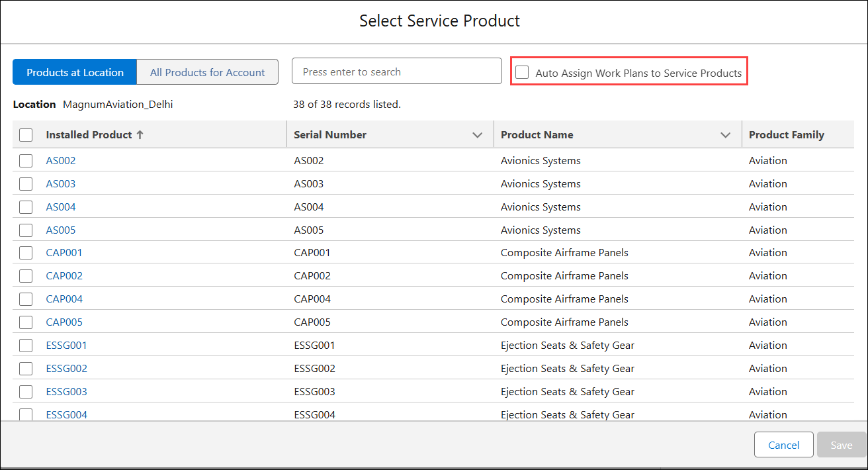Check the CAP001 row checkbox
This screenshot has width=868, height=470.
coord(26,253)
